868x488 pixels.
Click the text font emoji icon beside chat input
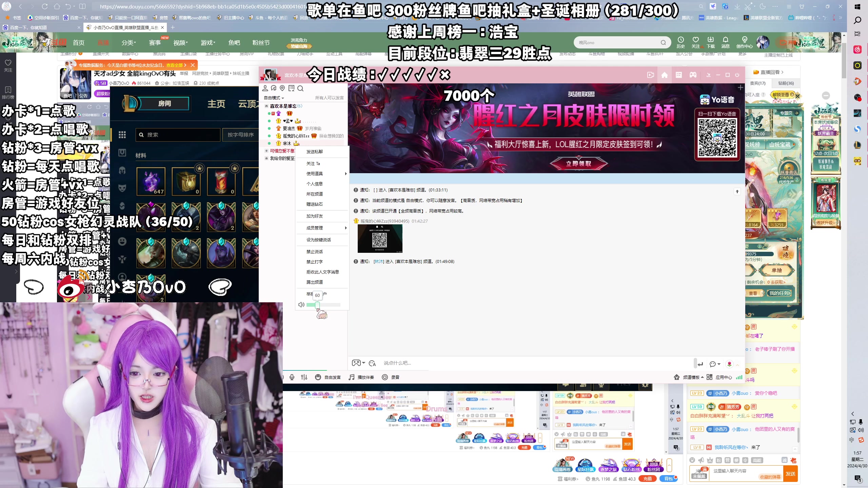pyautogui.click(x=372, y=363)
